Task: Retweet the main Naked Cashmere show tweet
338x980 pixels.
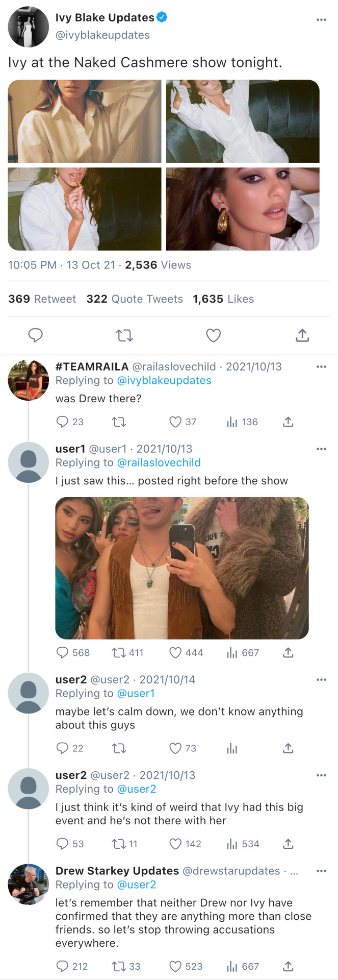Action: coord(124,335)
